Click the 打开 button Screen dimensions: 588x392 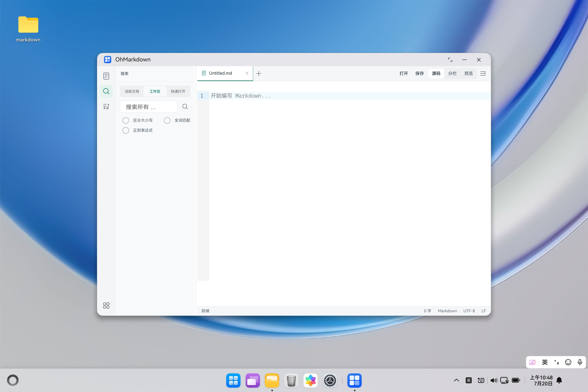click(403, 73)
